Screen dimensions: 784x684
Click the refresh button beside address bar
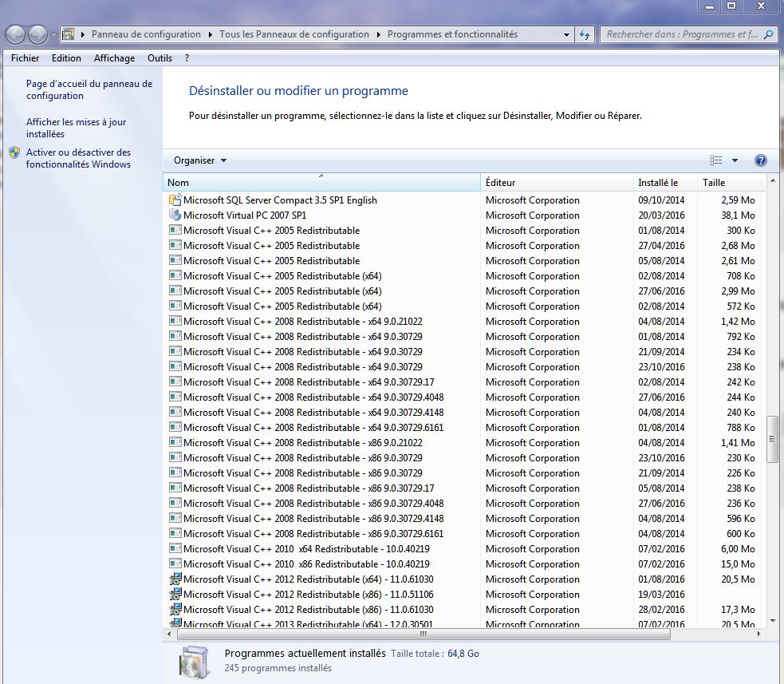(x=585, y=34)
